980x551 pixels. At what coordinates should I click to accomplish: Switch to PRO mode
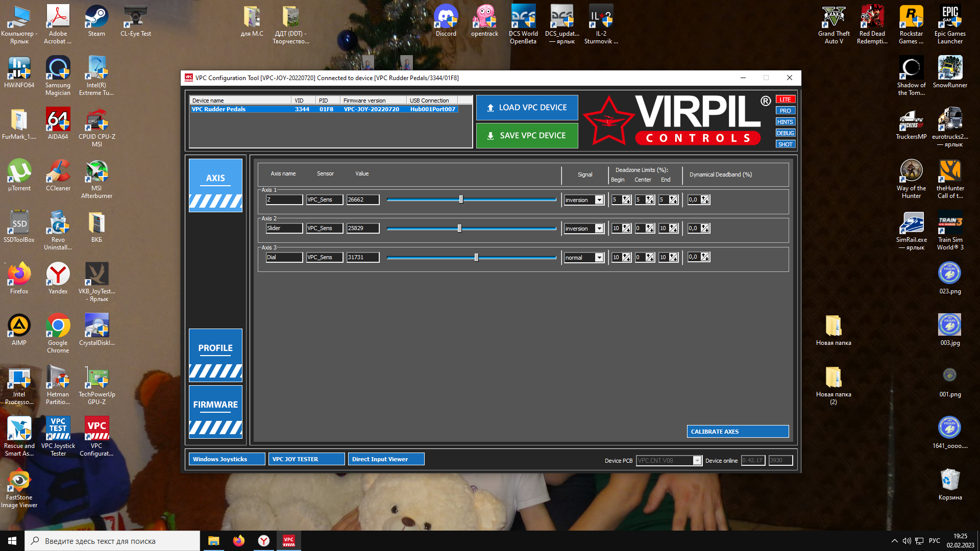(x=785, y=111)
